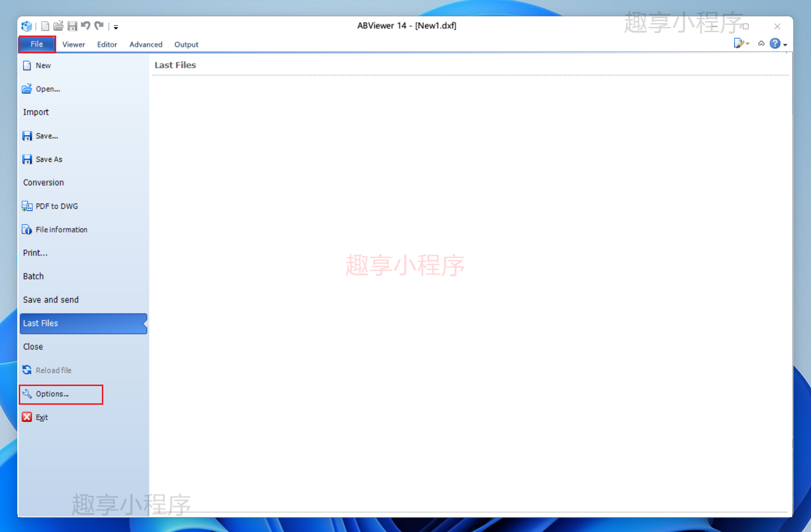Click the open folder icon in quick access toolbar
Viewport: 811px width, 532px height.
tap(59, 26)
